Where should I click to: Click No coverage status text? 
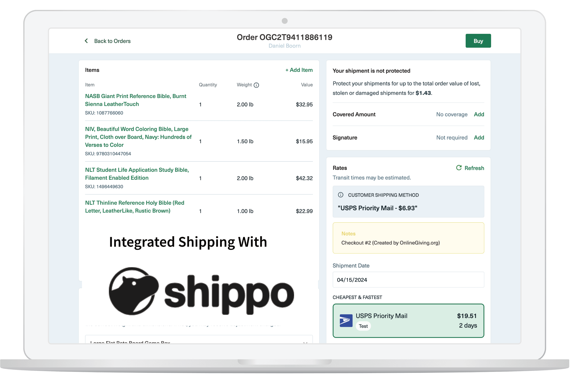pyautogui.click(x=452, y=114)
